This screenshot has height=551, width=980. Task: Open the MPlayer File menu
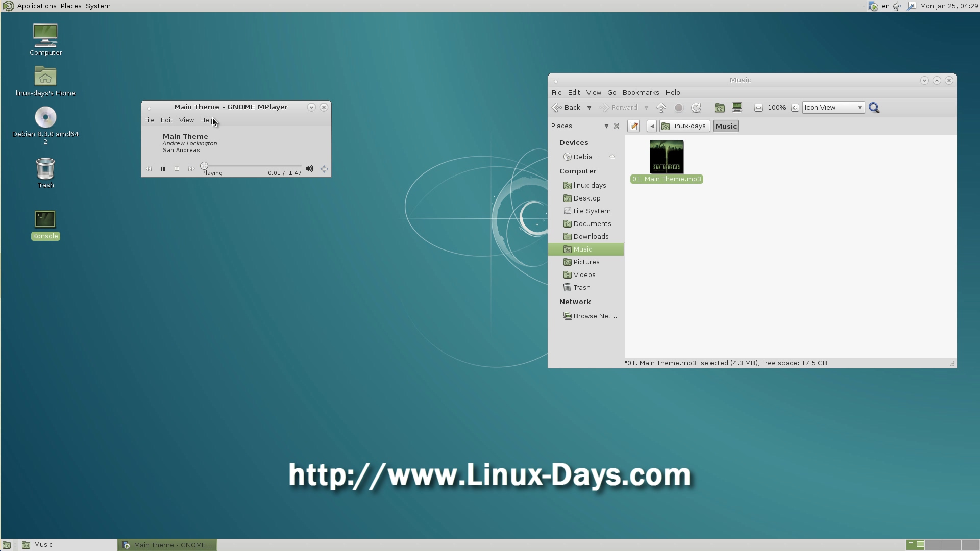[149, 120]
